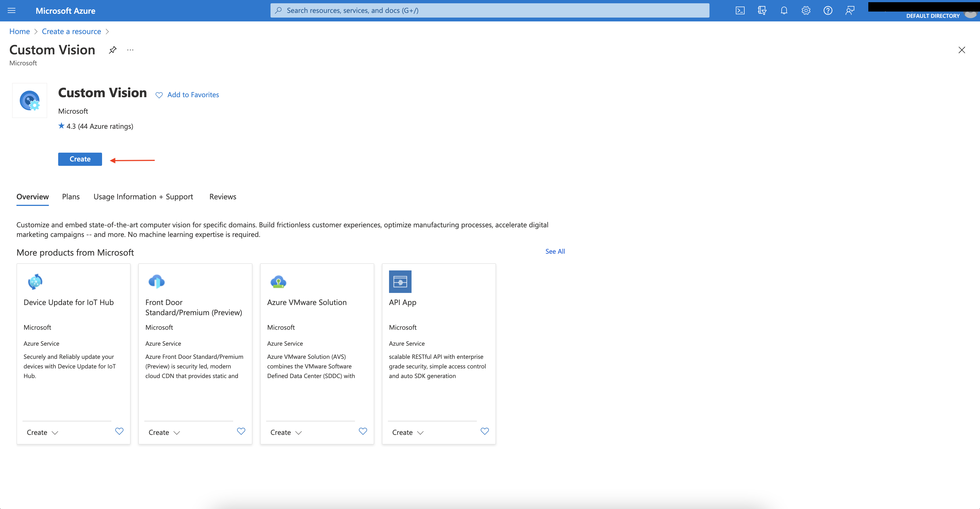The image size is (980, 509).
Task: Close the Custom Vision blade
Action: point(962,50)
